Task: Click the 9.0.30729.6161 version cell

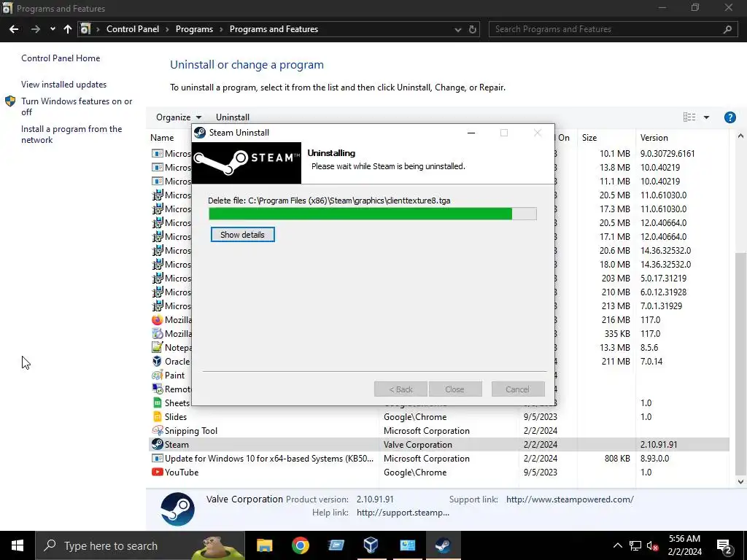Action: pos(667,154)
